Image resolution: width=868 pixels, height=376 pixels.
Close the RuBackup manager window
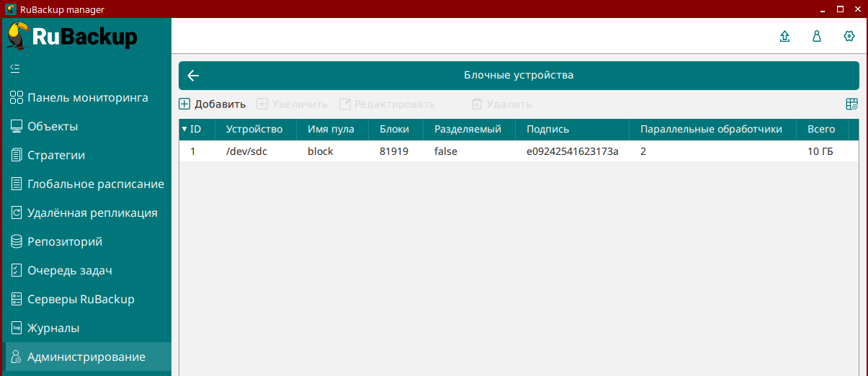point(857,9)
